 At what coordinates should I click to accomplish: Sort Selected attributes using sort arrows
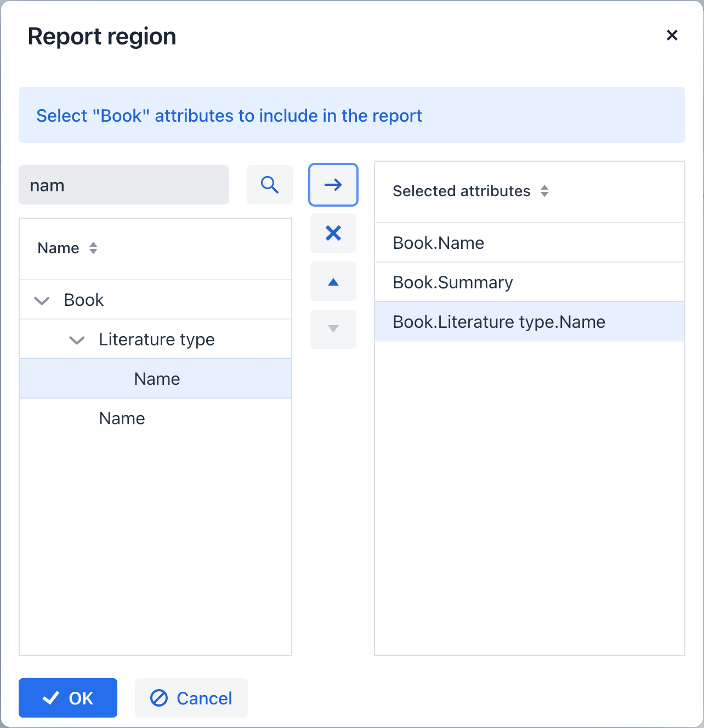tap(544, 191)
